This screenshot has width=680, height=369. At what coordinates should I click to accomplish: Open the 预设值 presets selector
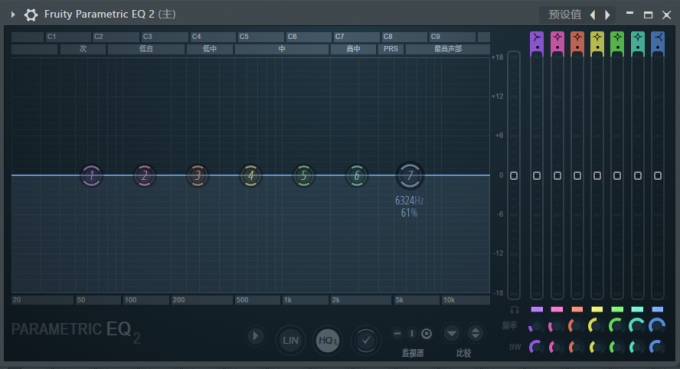pos(565,15)
